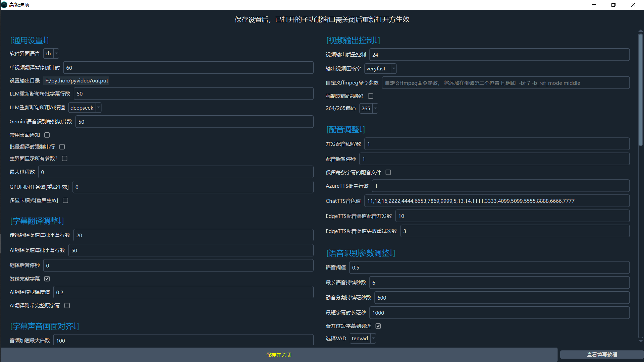The image size is (644, 362).
Task: Open the 265 encoding dropdown
Action: 368,109
